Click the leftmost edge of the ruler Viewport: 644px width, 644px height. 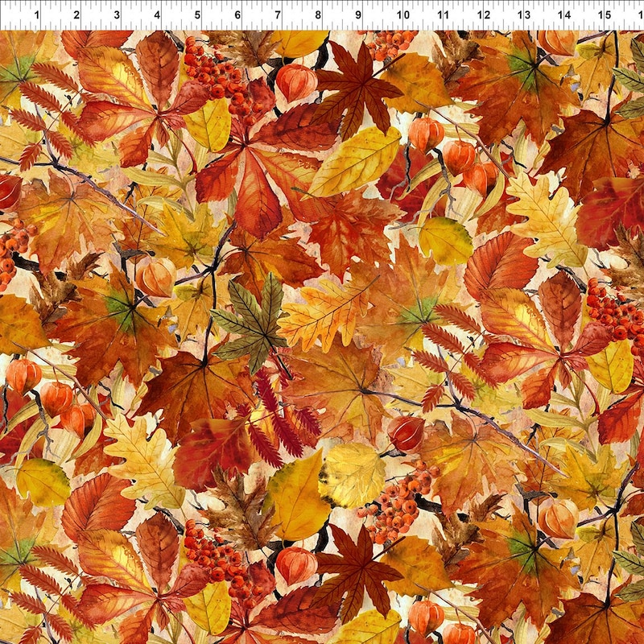click(2, 12)
